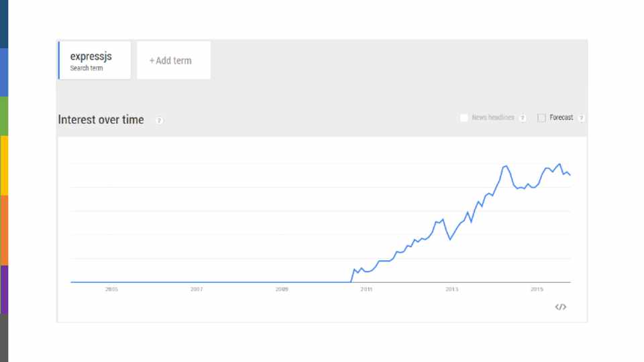Click the purple color block on left edge
644x362 pixels.
click(x=4, y=290)
